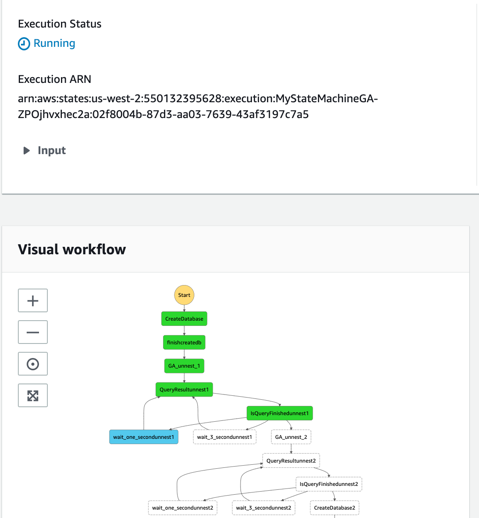Click the Running clock status icon

tap(24, 44)
